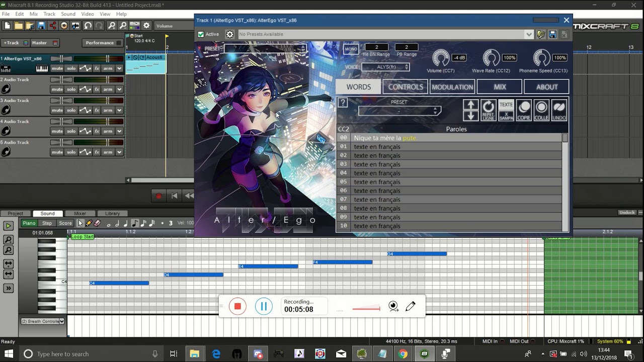Switch to the CONTROLS tab in AlterEgo
644x362 pixels.
click(406, 87)
